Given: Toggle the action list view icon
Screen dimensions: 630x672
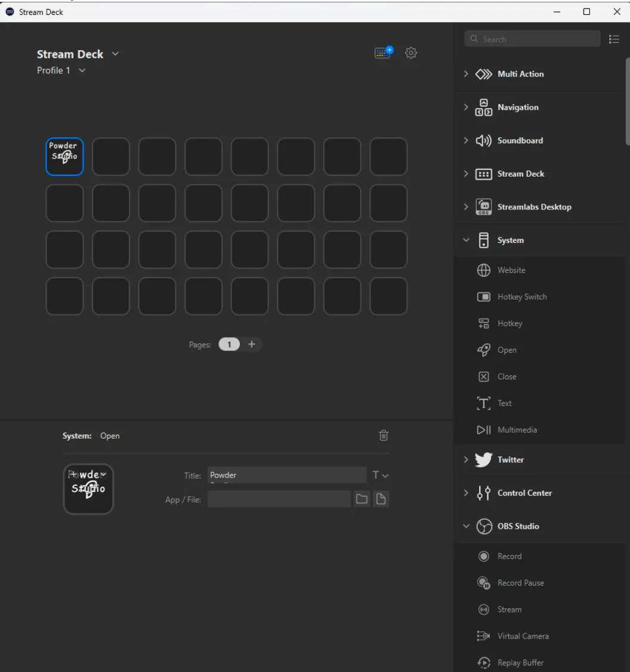Looking at the screenshot, I should (x=614, y=39).
